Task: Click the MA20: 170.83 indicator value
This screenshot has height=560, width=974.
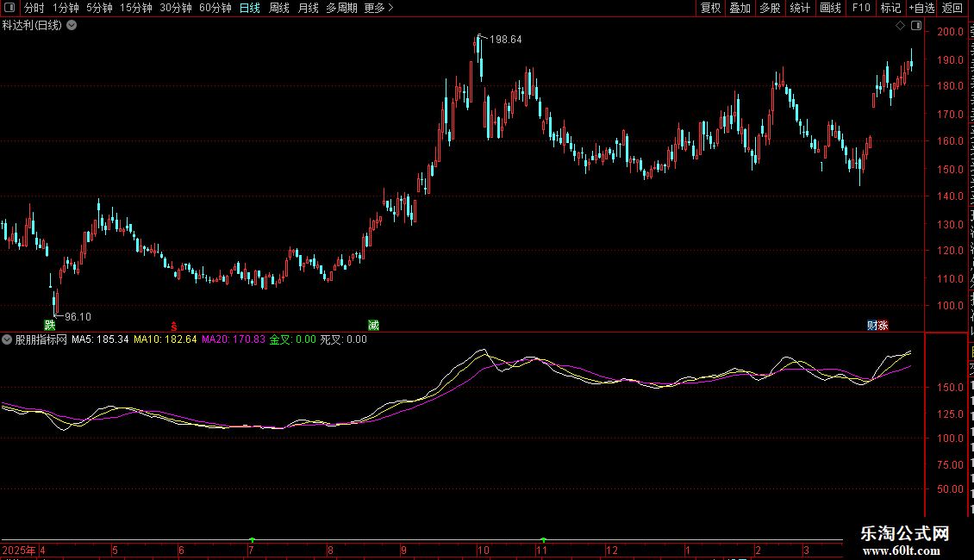Action: click(x=234, y=339)
